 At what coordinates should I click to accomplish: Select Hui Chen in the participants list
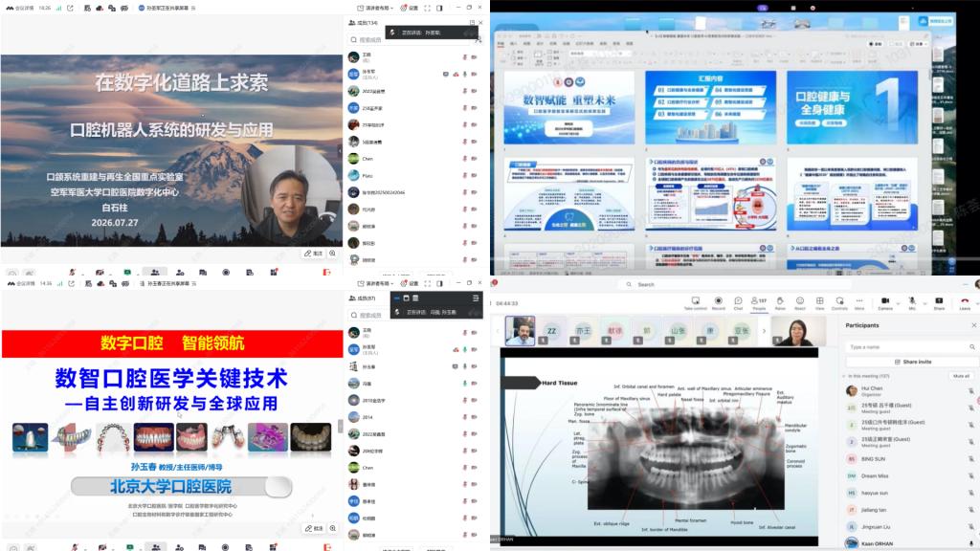tap(911, 390)
